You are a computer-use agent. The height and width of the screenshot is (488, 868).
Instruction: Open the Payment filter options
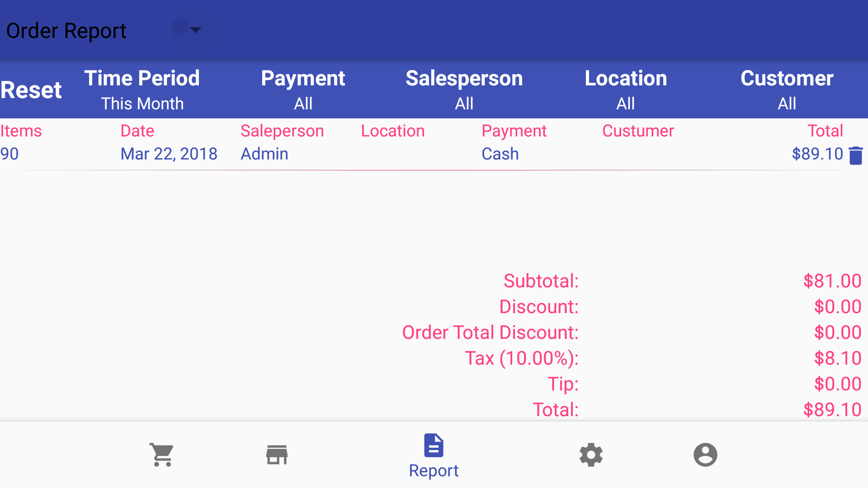(303, 89)
